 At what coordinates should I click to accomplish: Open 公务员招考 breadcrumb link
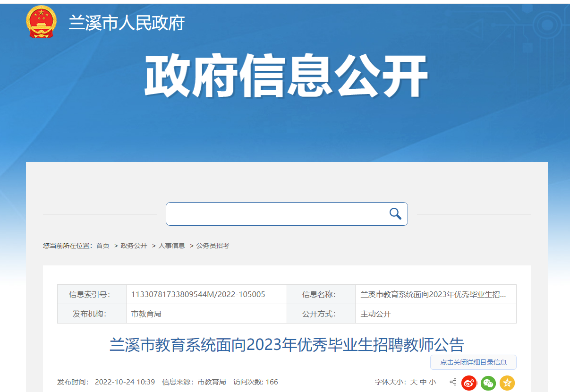(213, 246)
